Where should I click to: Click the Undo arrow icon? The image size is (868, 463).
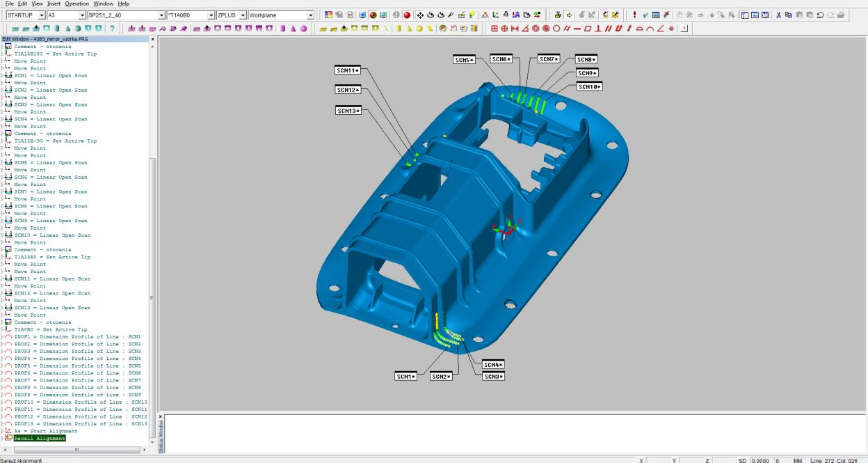point(820,15)
